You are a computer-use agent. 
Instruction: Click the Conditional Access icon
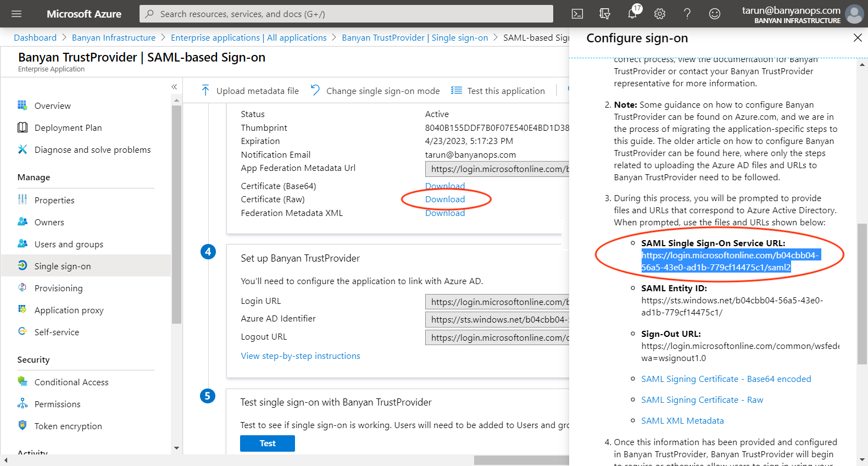pyautogui.click(x=23, y=381)
